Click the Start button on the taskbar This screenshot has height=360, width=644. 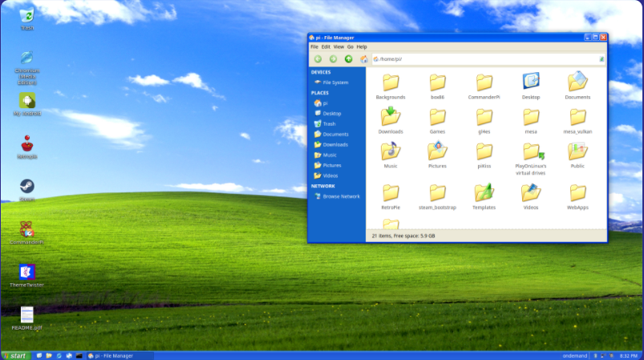point(15,355)
